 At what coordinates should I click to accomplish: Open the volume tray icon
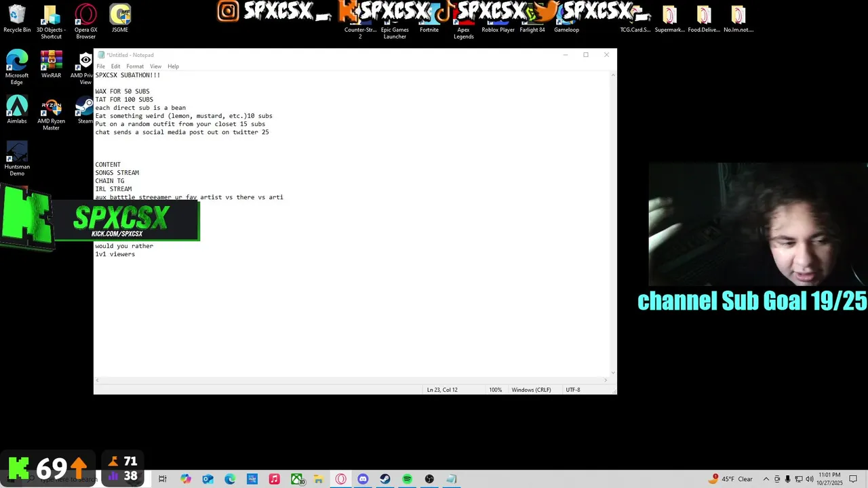pos(809,479)
